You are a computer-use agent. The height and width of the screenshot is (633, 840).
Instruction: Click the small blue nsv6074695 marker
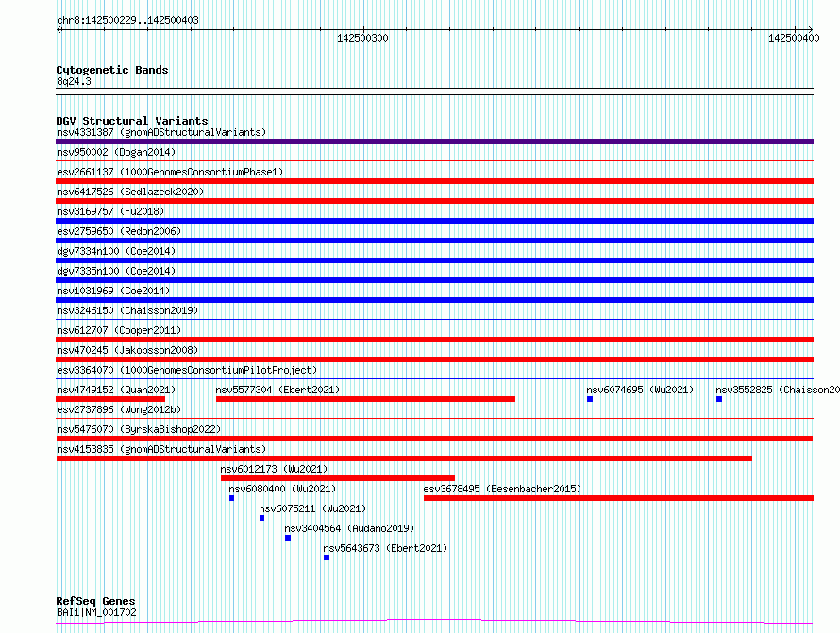point(590,399)
